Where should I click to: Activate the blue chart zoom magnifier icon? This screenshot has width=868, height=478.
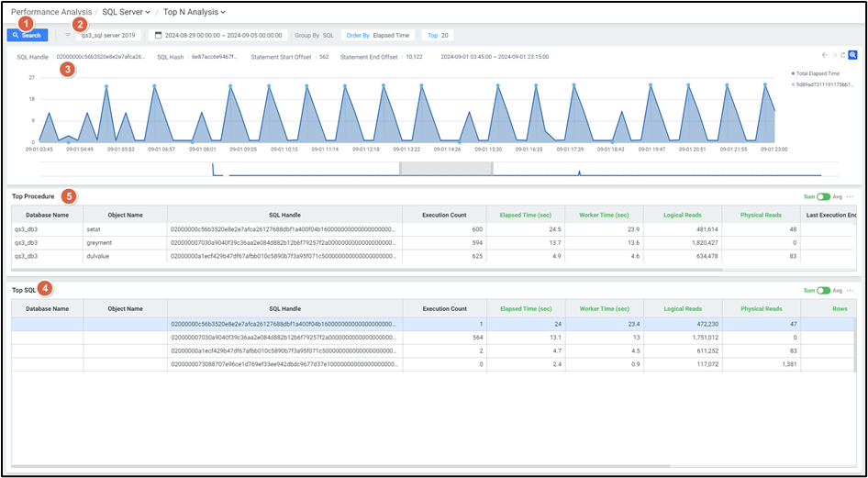[852, 56]
